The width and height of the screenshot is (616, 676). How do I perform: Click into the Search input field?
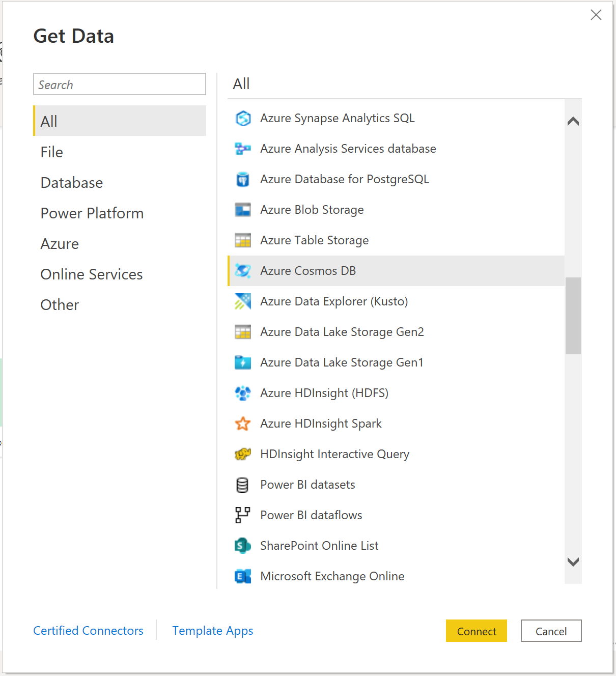point(120,84)
